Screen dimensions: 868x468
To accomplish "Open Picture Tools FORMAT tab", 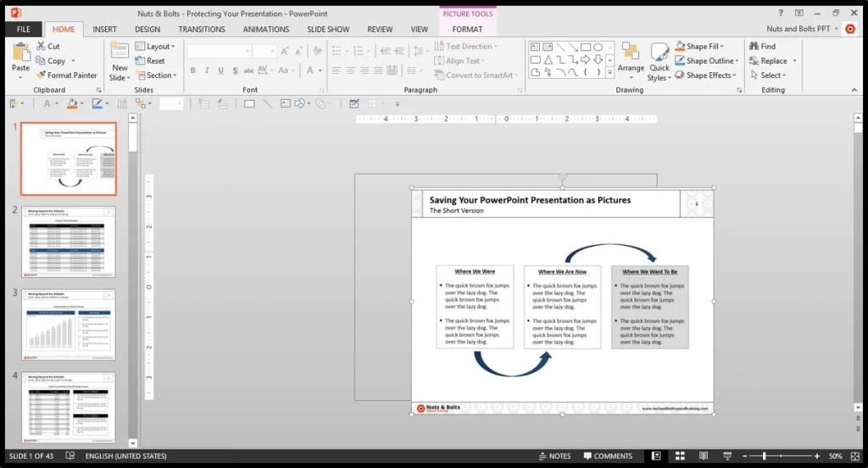I will coord(467,30).
